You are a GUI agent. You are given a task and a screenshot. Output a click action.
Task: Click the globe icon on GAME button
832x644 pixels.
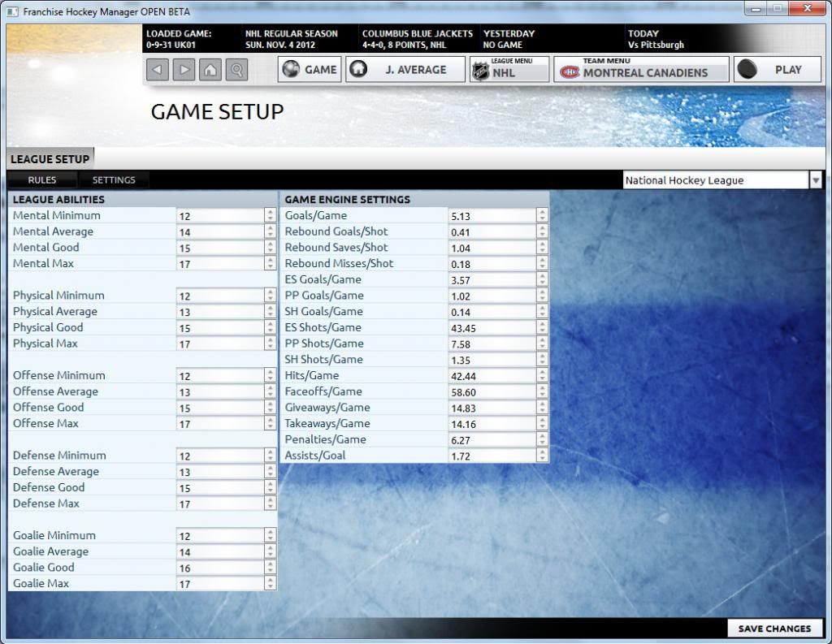(291, 69)
